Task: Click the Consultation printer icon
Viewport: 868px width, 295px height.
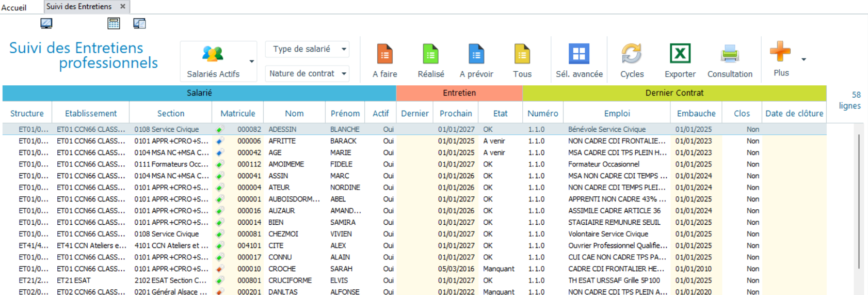Action: [730, 54]
